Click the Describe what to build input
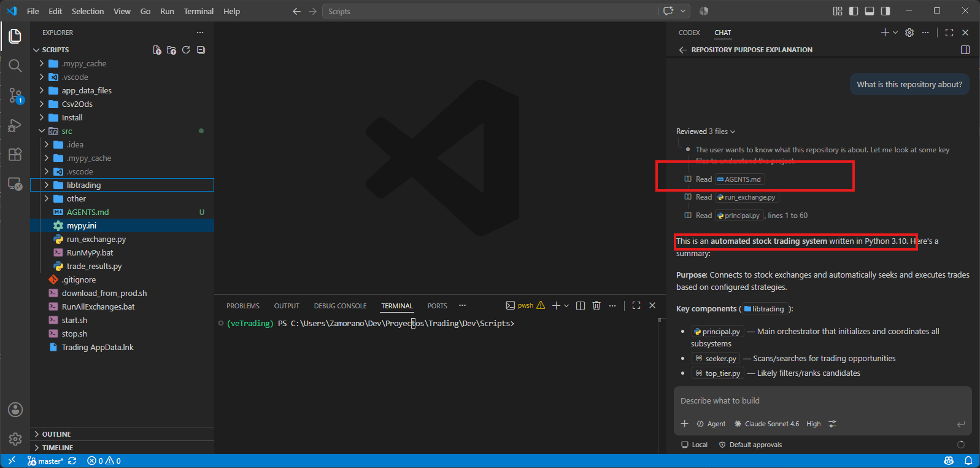This screenshot has height=468, width=980. point(822,401)
